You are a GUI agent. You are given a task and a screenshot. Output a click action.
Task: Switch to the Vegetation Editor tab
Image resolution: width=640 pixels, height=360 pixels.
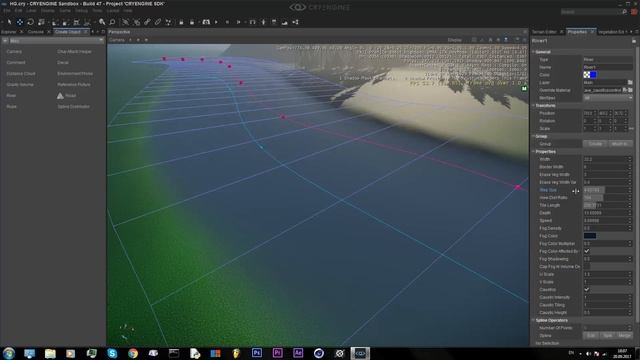point(611,32)
